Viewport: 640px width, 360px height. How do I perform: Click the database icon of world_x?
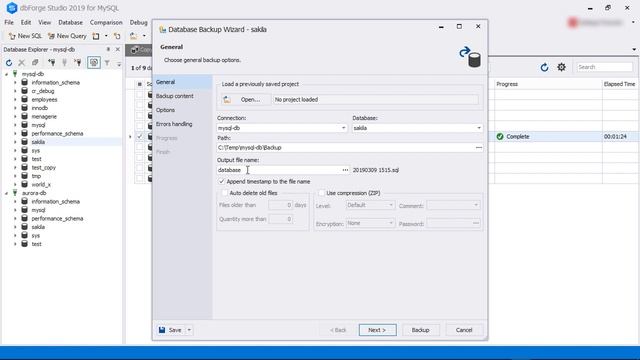tap(24, 184)
